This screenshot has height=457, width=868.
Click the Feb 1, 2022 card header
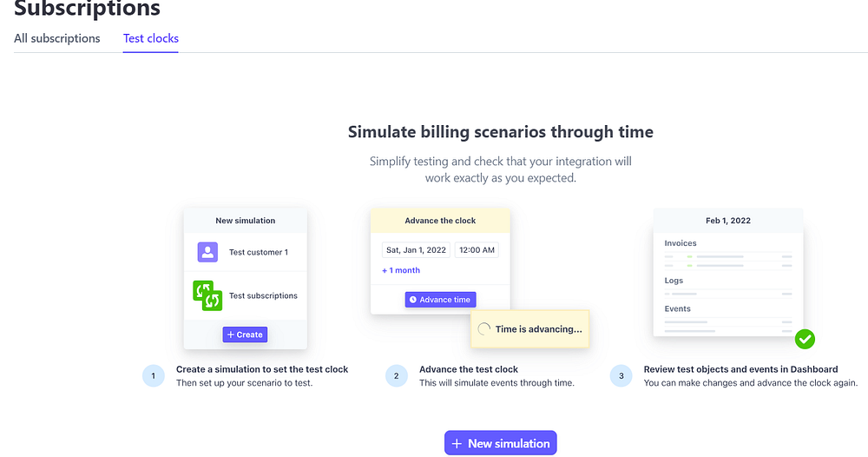[x=728, y=221]
